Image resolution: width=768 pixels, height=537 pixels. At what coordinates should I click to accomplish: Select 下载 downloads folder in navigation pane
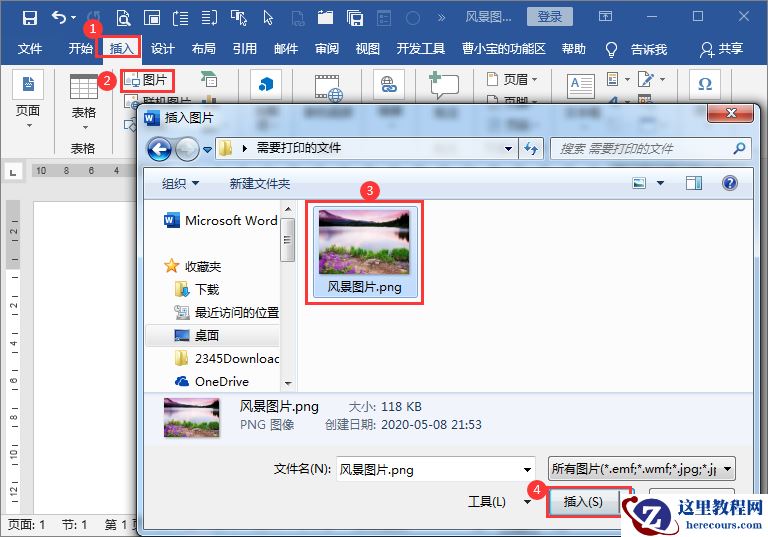coord(197,289)
